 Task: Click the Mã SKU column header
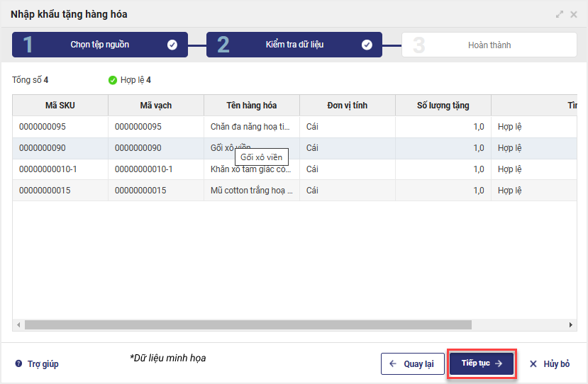coord(60,106)
